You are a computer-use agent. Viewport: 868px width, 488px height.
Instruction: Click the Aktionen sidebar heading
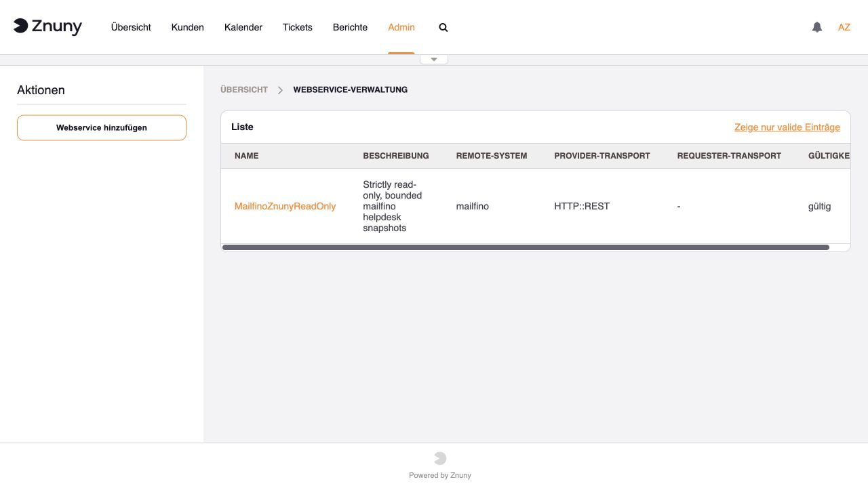click(x=41, y=90)
